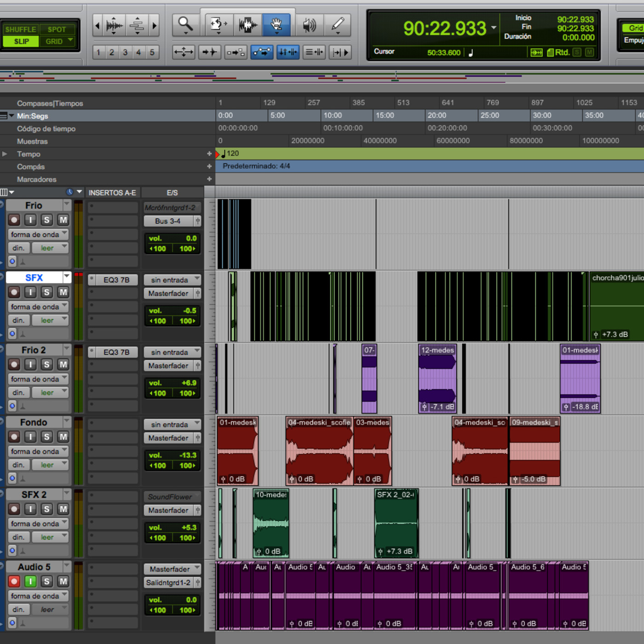Recall zoom preset 1
Viewport: 644px width, 644px height.
point(98,52)
